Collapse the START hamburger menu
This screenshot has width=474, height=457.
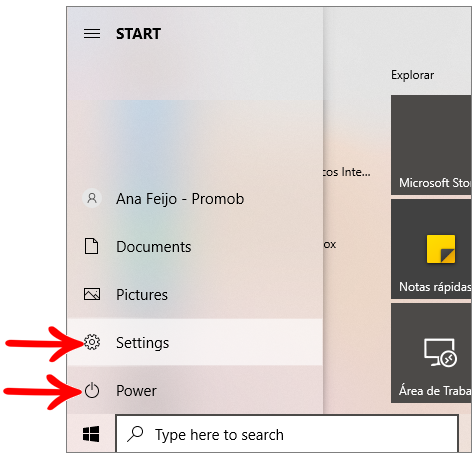(92, 34)
